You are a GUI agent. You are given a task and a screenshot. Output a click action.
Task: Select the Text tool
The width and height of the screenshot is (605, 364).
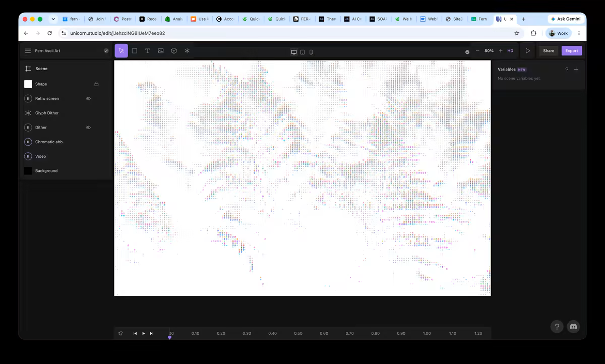[x=148, y=51]
